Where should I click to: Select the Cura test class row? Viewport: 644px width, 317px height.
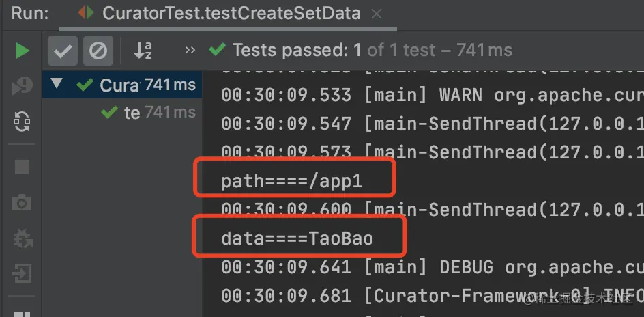point(119,85)
